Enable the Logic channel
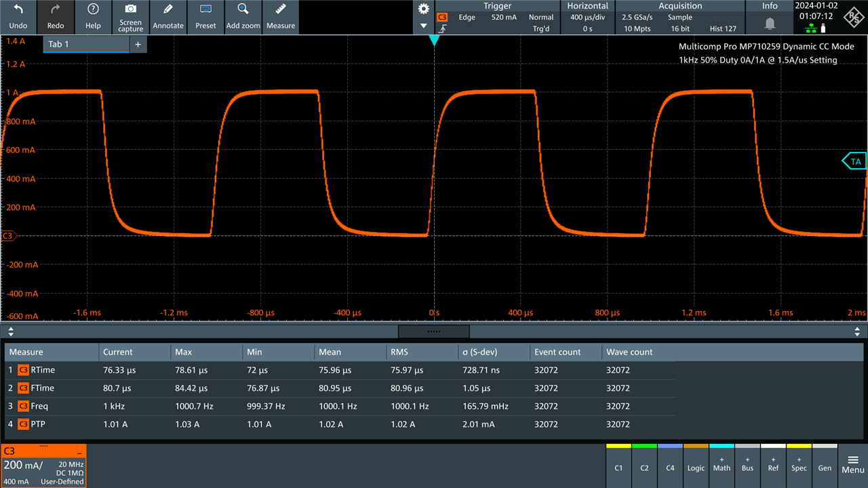This screenshot has height=488, width=868. coord(696,465)
